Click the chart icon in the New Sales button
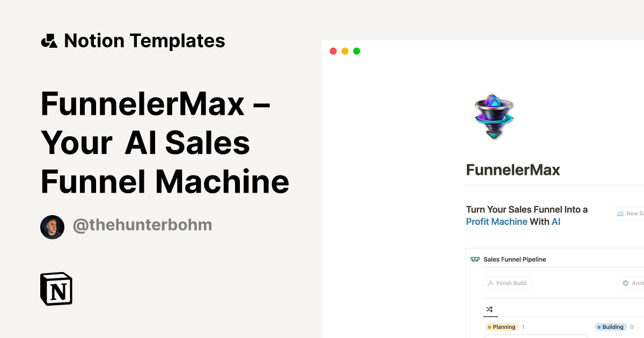 620,213
